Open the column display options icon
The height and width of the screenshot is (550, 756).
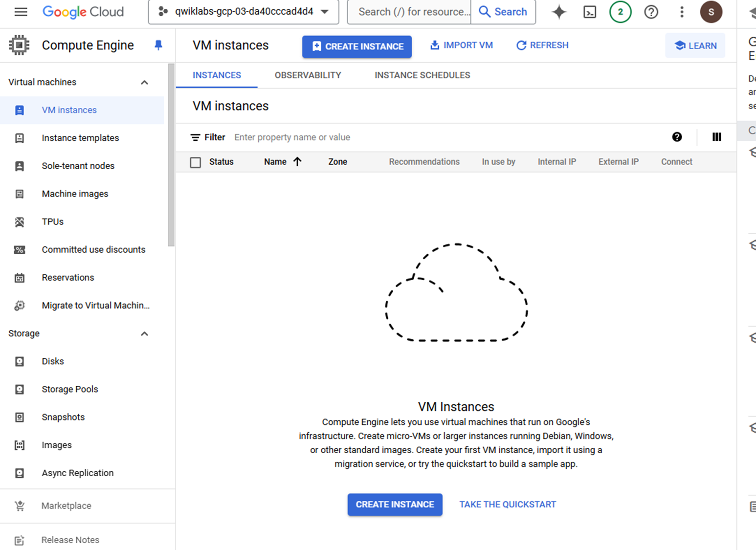[716, 137]
